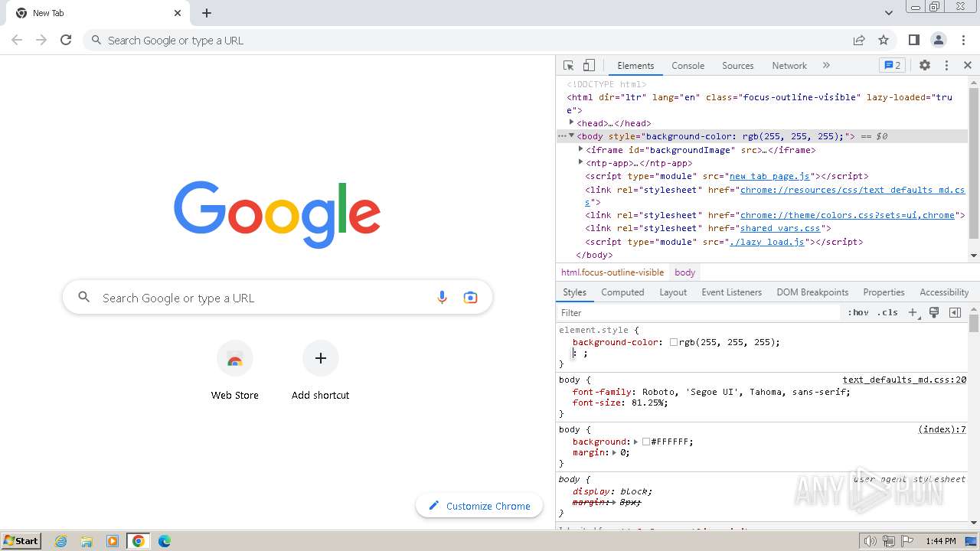Open Chrome three-dot main menu
Viewport: 980px width, 551px height.
click(x=963, y=41)
